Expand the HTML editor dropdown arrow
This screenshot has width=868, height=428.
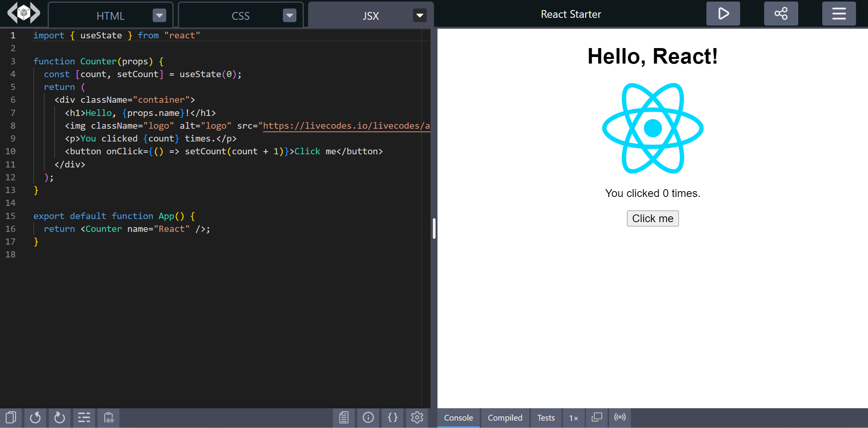click(159, 16)
